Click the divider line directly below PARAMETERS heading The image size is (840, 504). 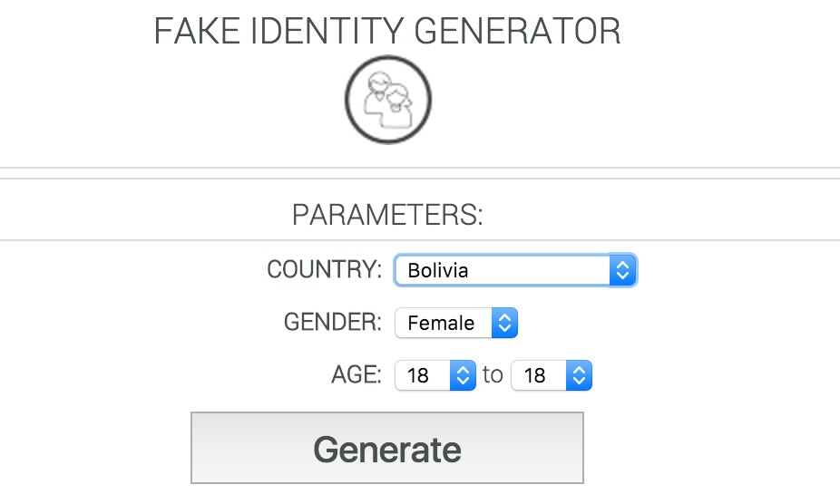420,240
